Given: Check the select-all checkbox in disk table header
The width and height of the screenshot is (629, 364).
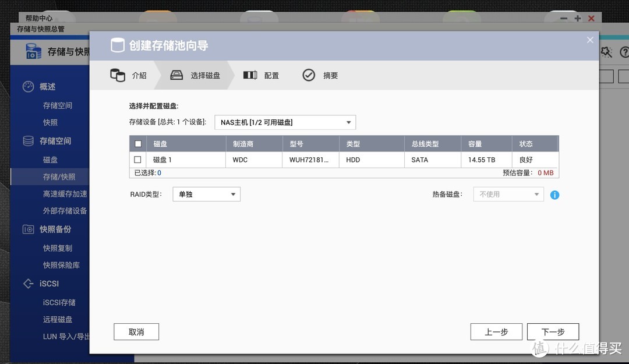Looking at the screenshot, I should tap(138, 143).
